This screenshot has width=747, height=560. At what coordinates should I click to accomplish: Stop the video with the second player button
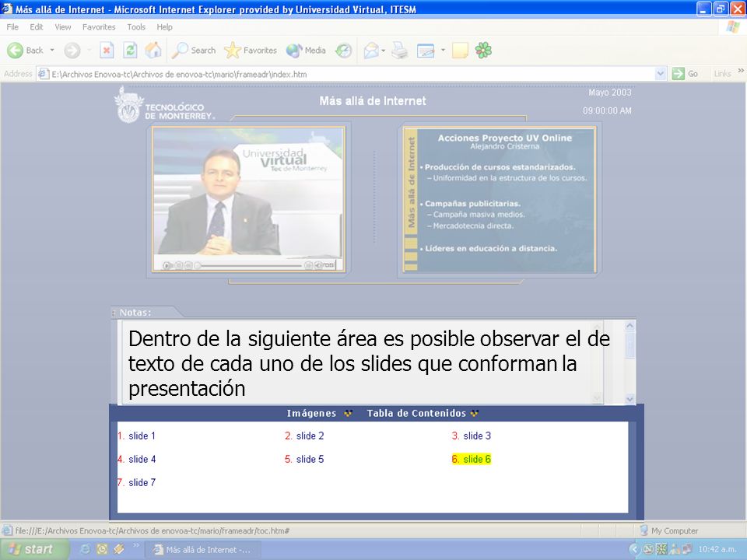(178, 265)
